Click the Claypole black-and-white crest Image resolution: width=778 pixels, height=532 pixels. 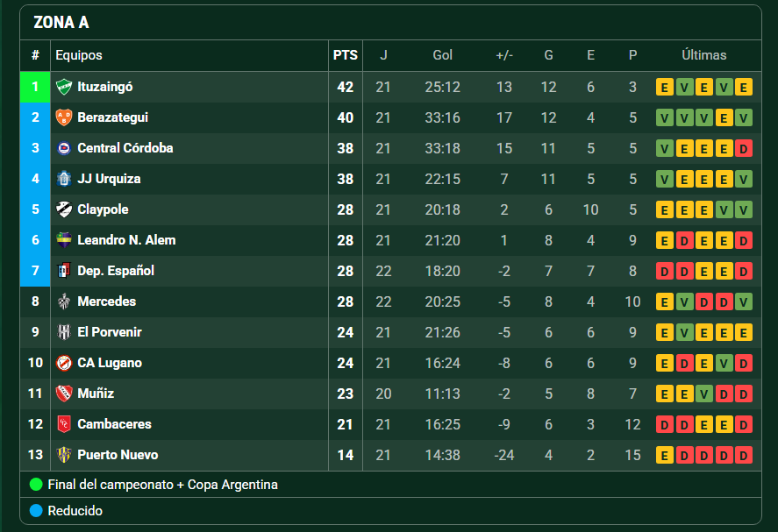[x=64, y=209]
